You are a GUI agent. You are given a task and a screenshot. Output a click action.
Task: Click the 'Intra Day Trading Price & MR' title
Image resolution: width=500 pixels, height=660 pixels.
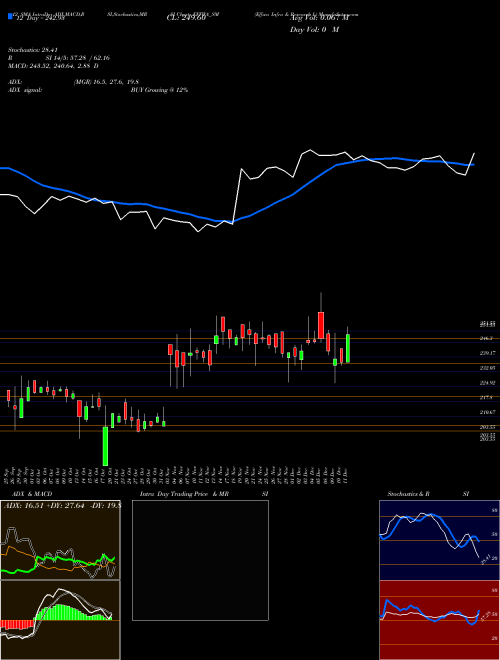(184, 494)
